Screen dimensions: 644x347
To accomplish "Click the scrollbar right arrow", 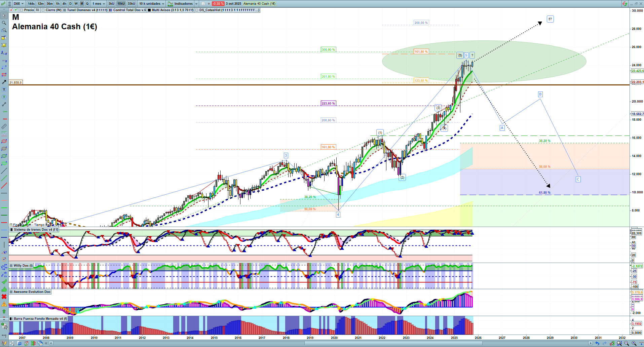I will [x=591, y=343].
